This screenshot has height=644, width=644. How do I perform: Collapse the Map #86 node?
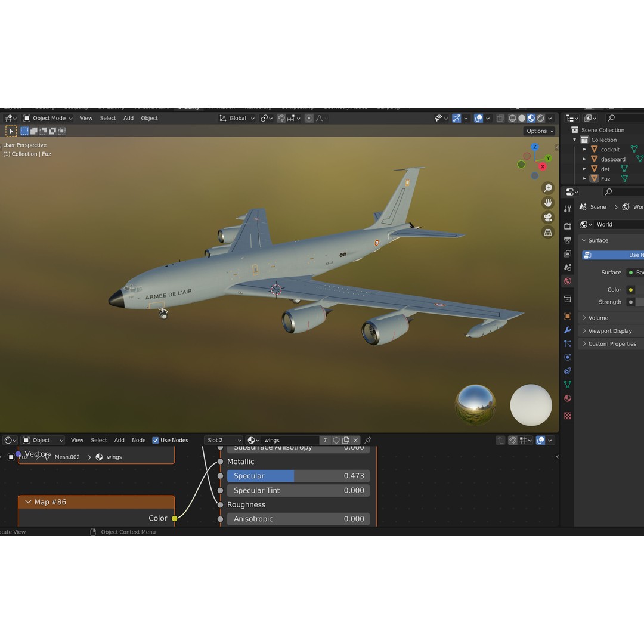click(x=28, y=502)
